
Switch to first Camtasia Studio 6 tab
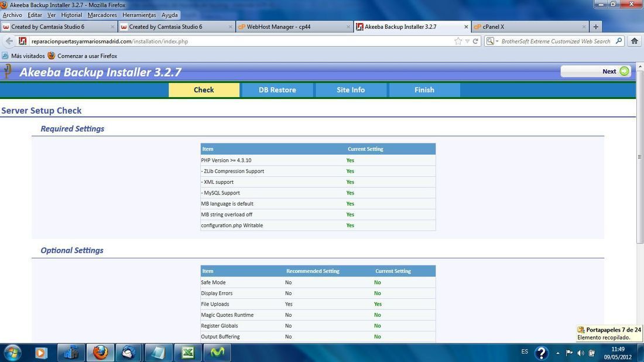[x=59, y=27]
